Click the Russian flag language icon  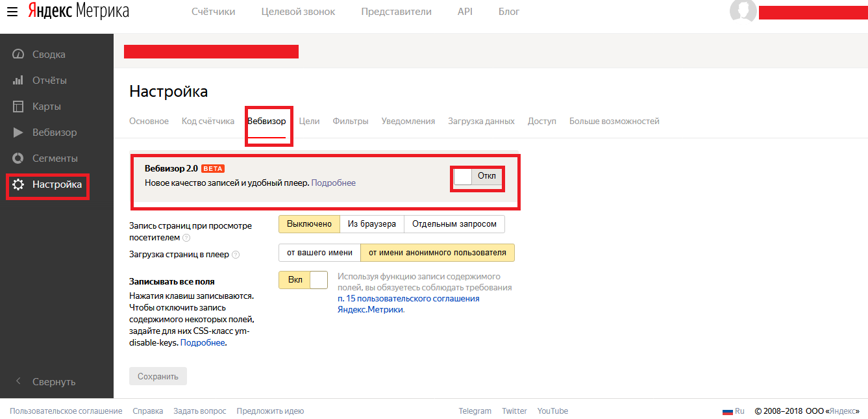coord(727,411)
